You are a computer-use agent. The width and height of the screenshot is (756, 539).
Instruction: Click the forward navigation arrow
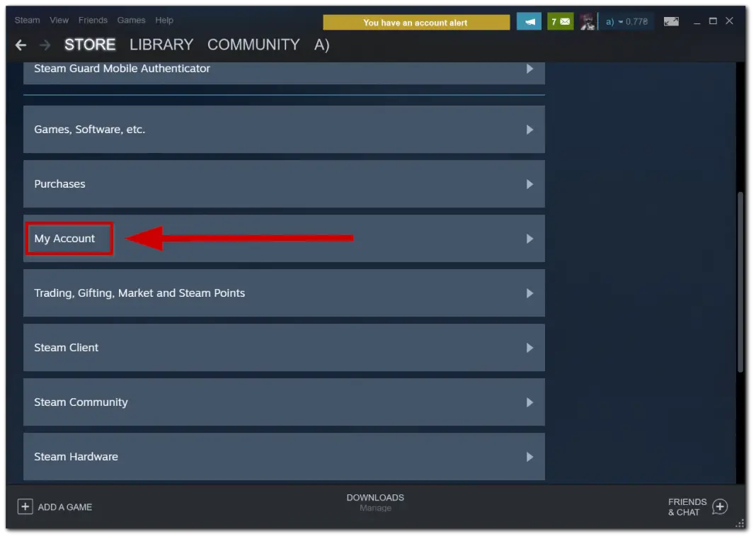(x=42, y=45)
